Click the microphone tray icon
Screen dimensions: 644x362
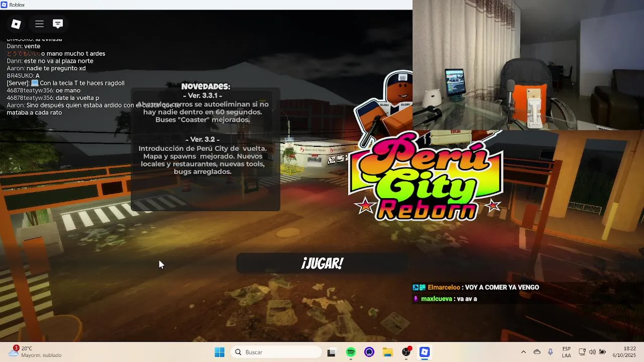point(550,352)
